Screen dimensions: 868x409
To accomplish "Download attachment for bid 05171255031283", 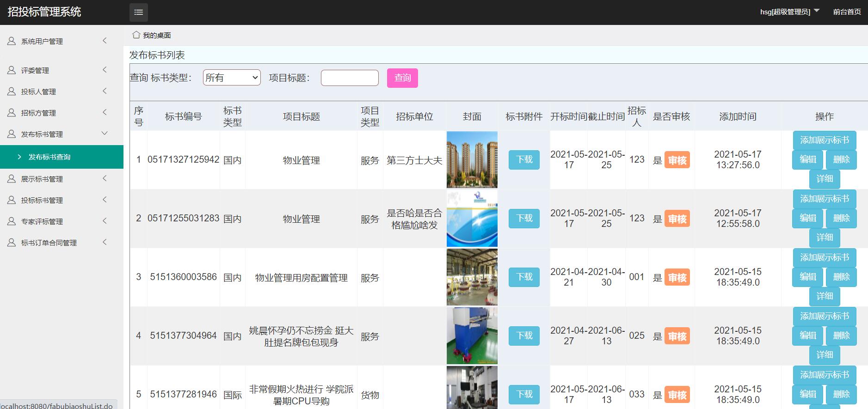I will [524, 219].
